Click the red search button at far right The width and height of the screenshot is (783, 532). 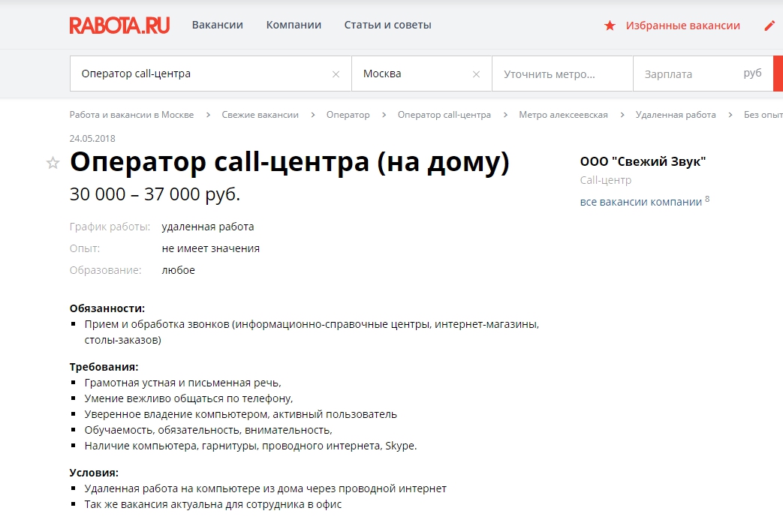(x=778, y=74)
